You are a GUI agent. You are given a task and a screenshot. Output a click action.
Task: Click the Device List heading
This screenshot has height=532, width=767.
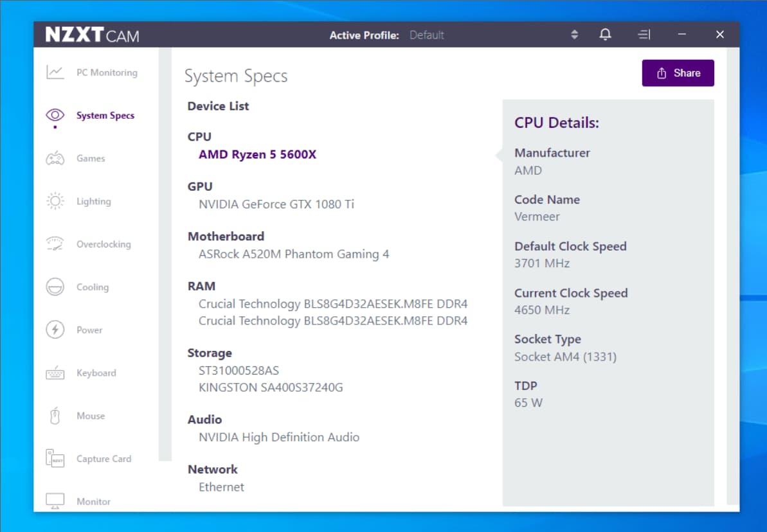click(x=218, y=106)
